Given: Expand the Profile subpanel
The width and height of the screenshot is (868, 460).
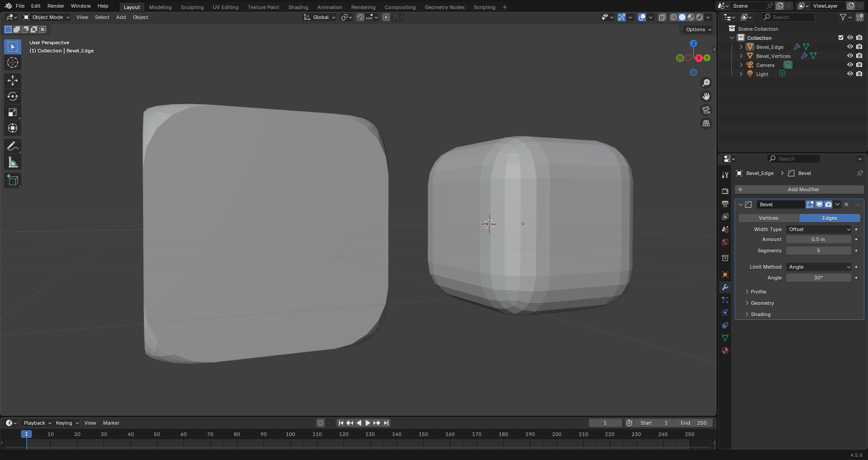Looking at the screenshot, I should click(758, 292).
